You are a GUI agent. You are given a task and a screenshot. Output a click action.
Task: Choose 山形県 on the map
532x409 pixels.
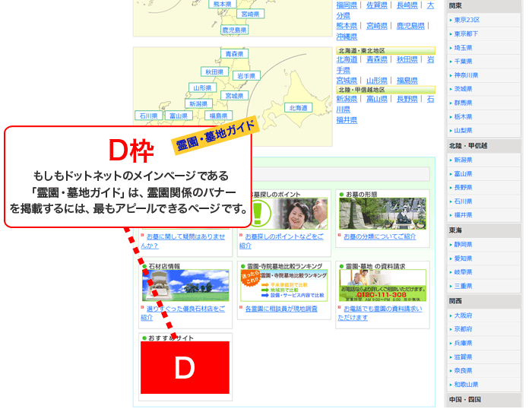point(202,88)
